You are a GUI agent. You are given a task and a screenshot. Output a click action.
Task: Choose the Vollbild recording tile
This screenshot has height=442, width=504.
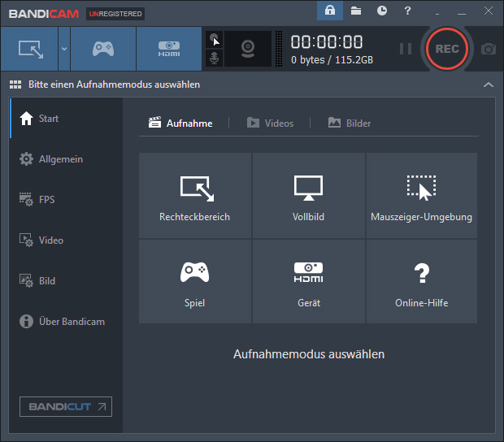(x=309, y=195)
